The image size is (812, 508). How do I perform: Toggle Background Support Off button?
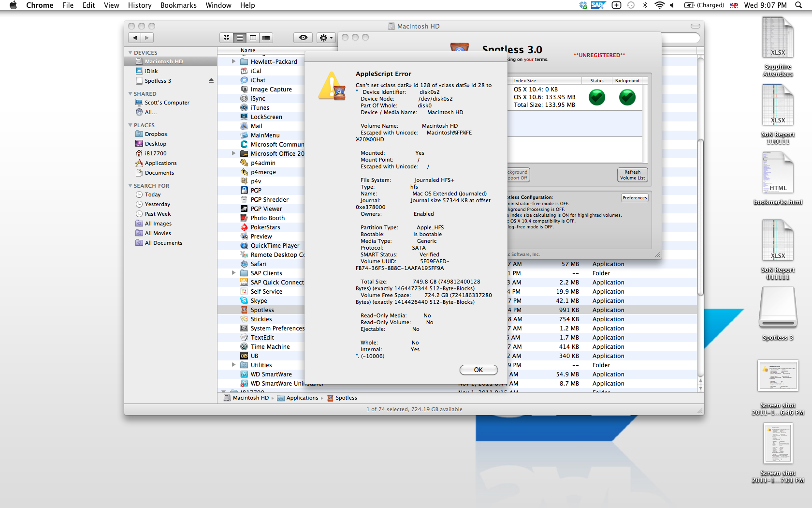(518, 175)
